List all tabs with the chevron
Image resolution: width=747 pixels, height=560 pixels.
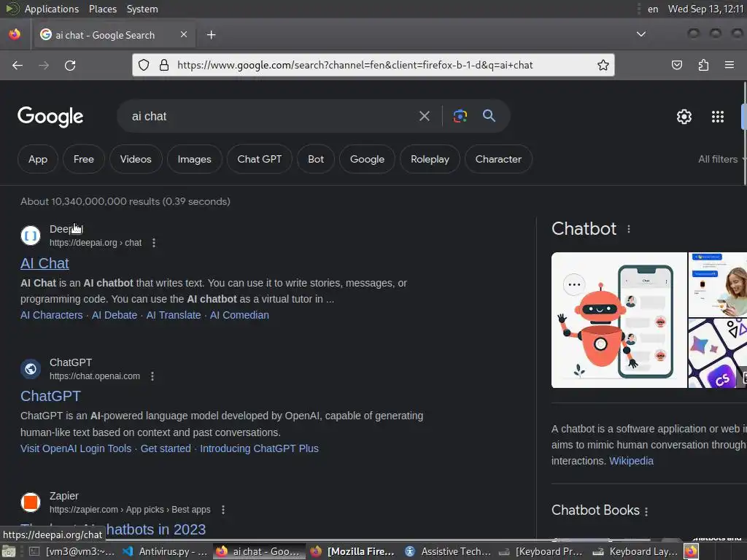(x=641, y=34)
